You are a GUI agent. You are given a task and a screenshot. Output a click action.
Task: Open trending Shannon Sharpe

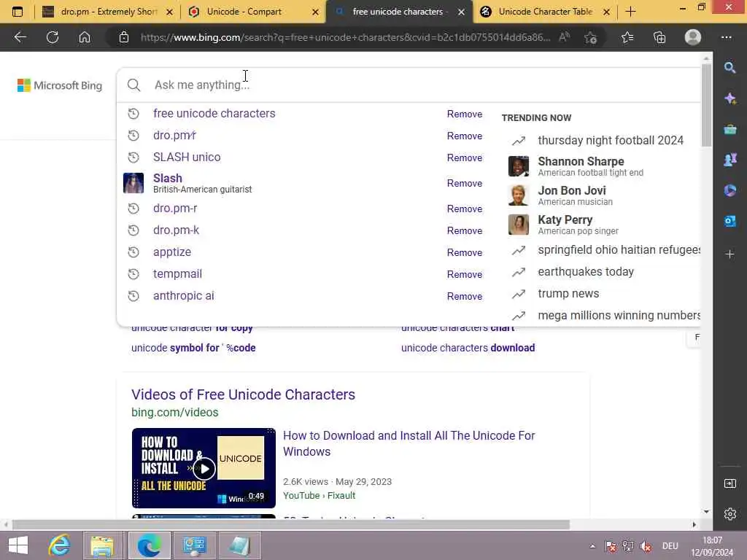[x=590, y=166]
